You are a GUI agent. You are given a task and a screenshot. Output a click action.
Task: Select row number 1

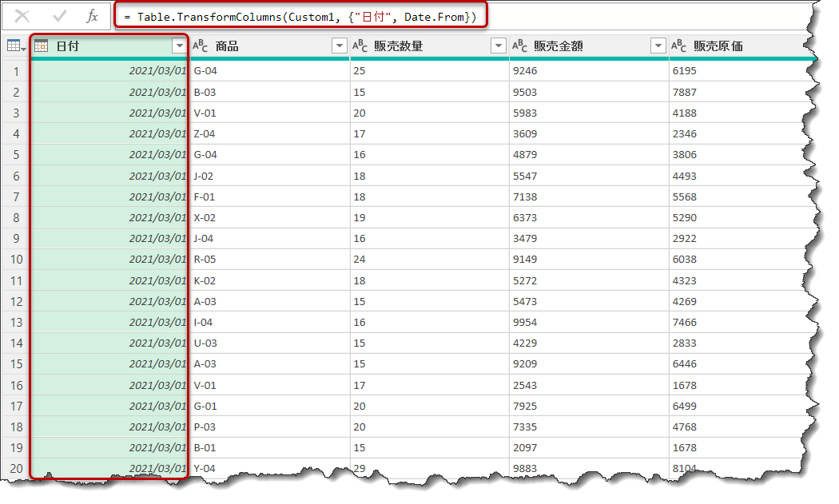coord(16,71)
